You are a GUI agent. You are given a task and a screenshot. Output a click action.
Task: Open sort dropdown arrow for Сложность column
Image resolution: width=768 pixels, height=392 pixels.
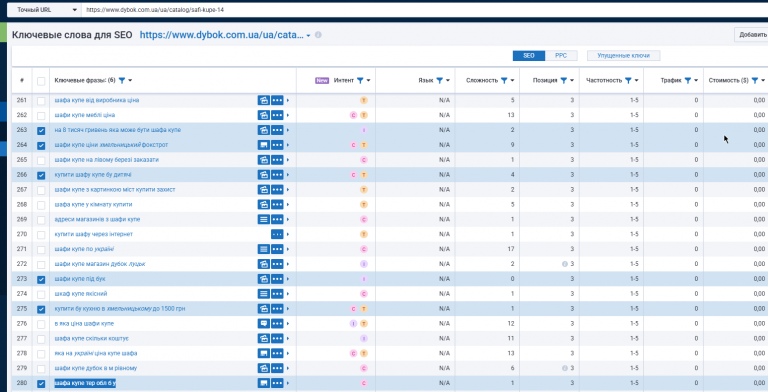pyautogui.click(x=512, y=80)
